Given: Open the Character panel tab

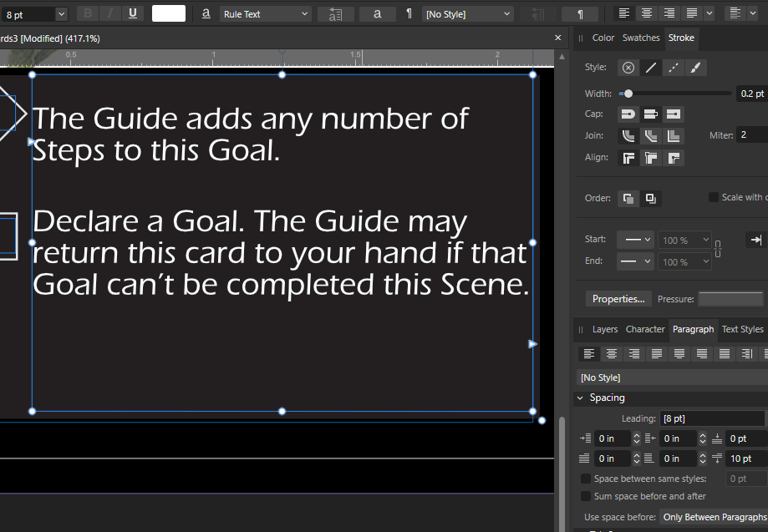Looking at the screenshot, I should tap(644, 328).
